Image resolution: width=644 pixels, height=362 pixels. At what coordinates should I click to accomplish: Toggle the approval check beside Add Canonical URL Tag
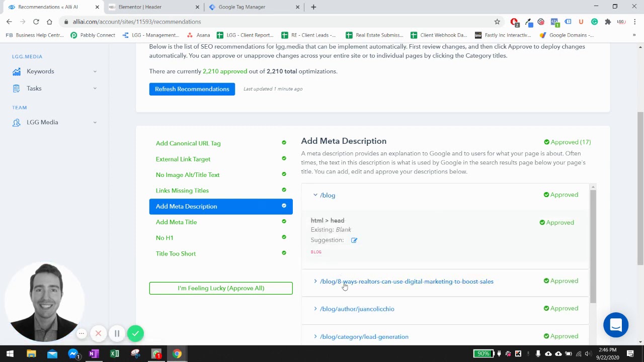point(284,142)
